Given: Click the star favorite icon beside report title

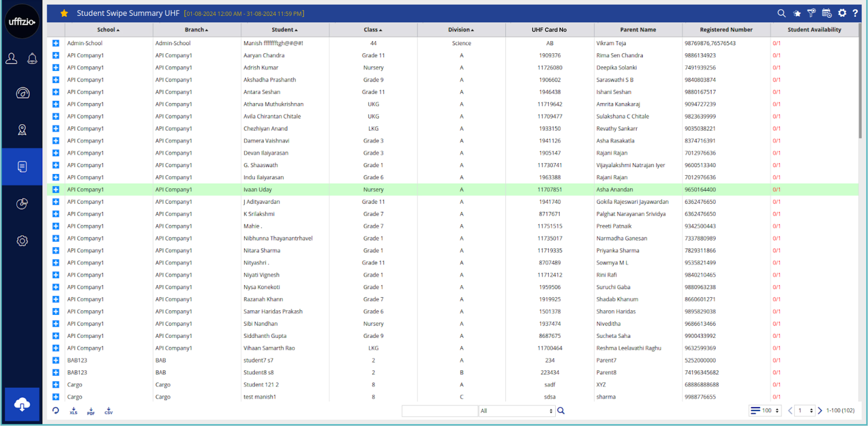Looking at the screenshot, I should tap(64, 13).
